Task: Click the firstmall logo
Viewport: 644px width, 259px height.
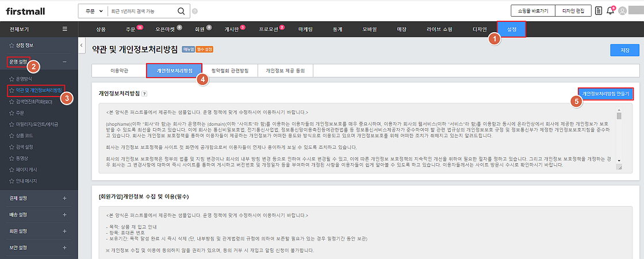Action: 25,11
